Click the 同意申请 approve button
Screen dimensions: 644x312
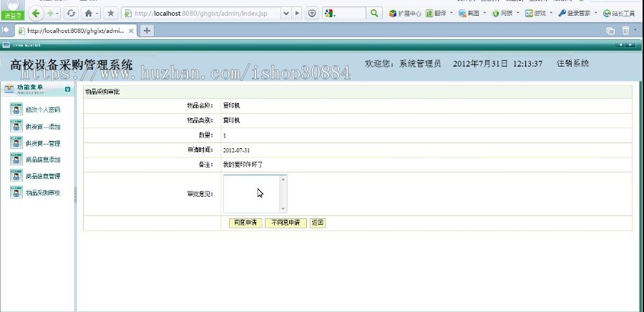tap(245, 223)
